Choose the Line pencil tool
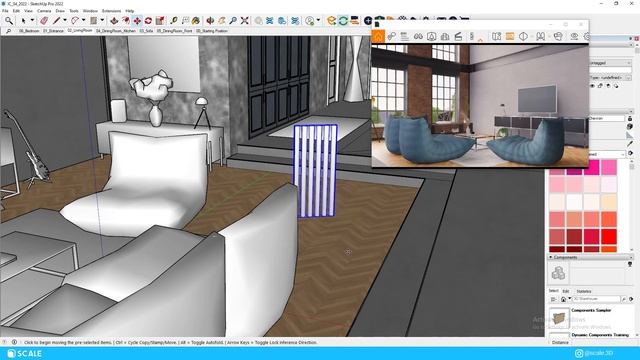Viewport: 640px width, 360px height. (x=56, y=20)
